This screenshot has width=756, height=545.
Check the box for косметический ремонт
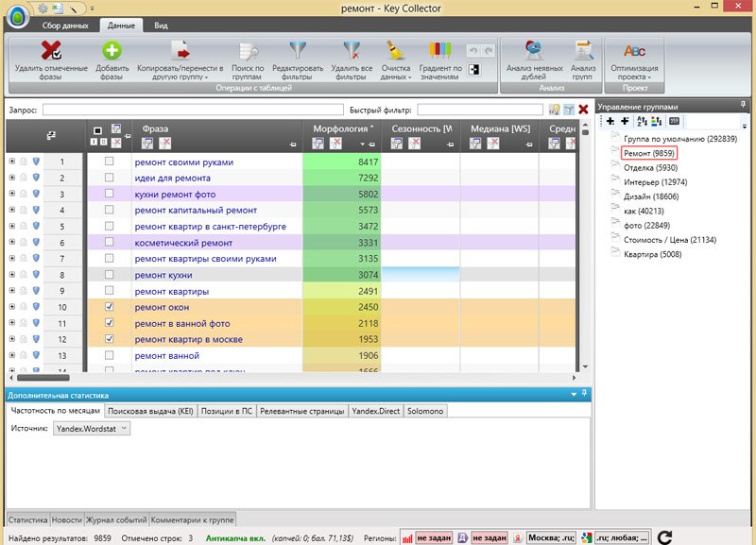[110, 243]
